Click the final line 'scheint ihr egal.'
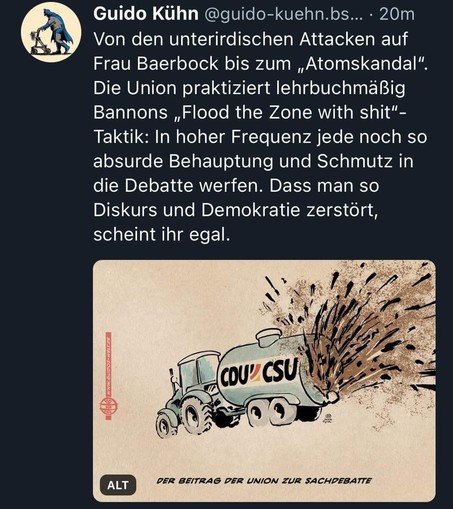This screenshot has width=453, height=509. 162,235
